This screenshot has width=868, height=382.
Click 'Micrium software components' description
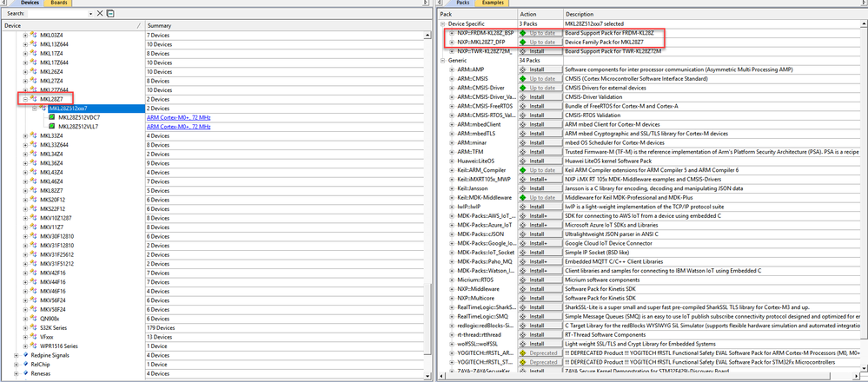click(x=603, y=280)
